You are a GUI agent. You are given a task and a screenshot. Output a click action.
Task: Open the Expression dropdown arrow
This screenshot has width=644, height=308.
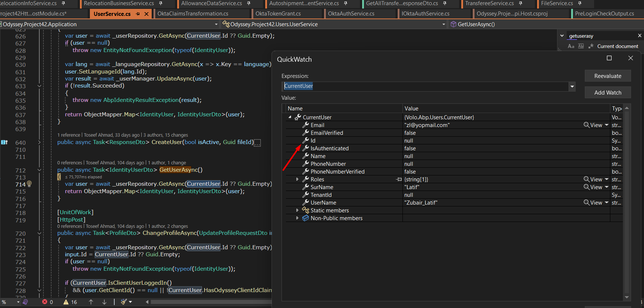click(572, 86)
